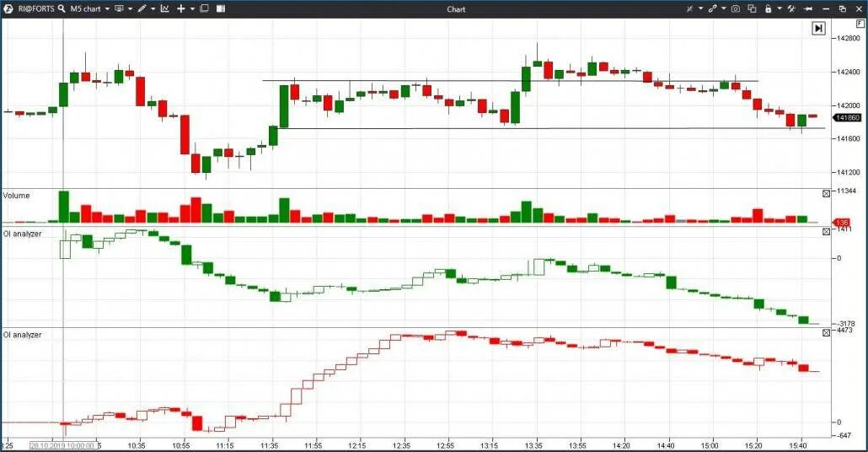Click the chart template monitor icon
Screen dimensions: 868x452
point(119,9)
